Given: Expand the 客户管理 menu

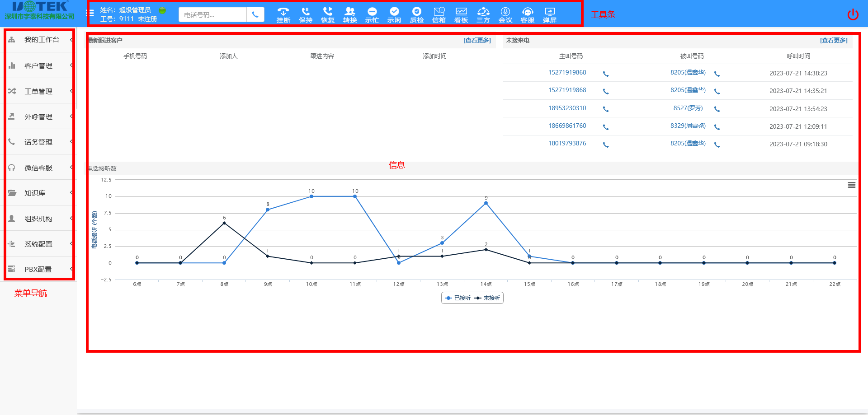Looking at the screenshot, I should pos(38,66).
